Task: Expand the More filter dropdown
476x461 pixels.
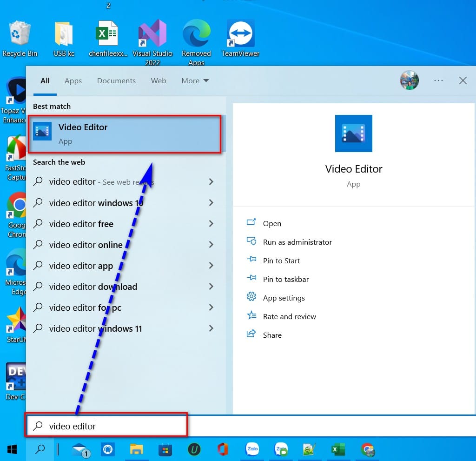Action: [x=195, y=81]
